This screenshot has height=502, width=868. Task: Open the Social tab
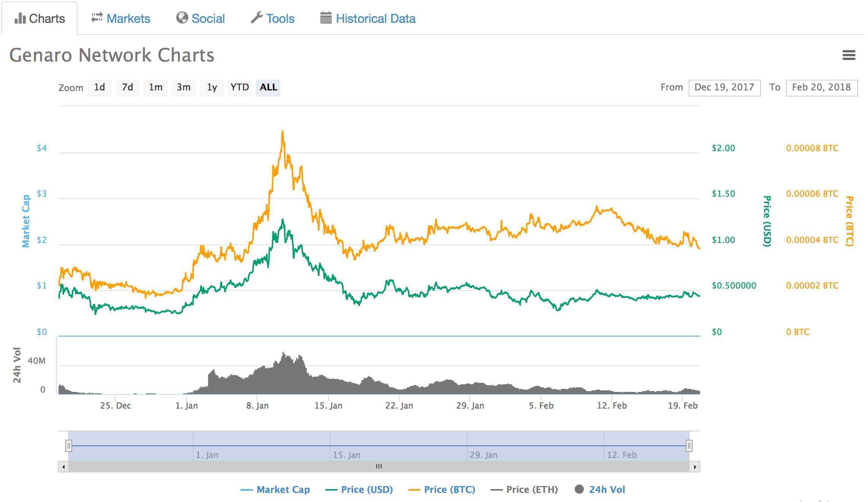tap(200, 18)
